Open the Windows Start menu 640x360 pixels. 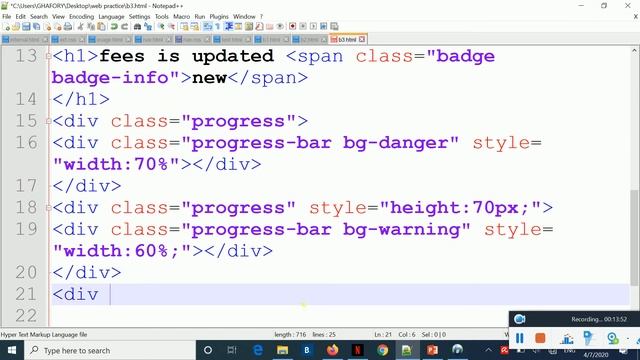pos(12,350)
